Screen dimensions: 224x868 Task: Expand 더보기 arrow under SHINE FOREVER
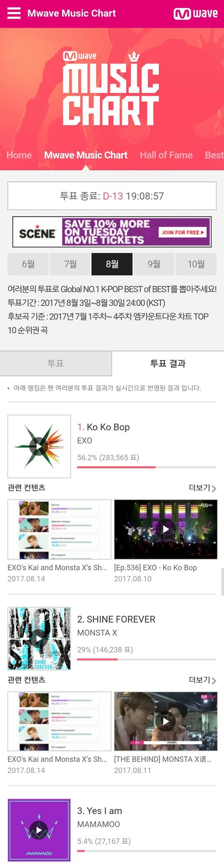(203, 680)
